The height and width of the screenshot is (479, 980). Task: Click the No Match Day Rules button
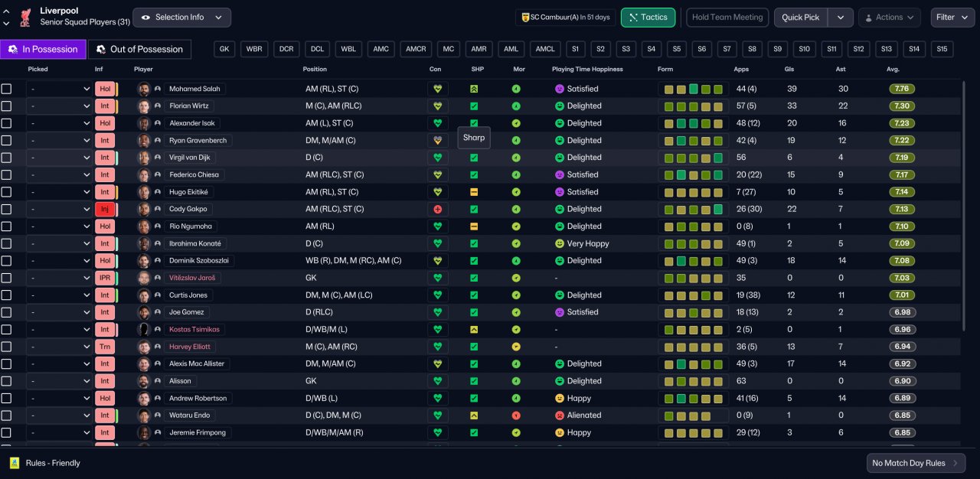[x=915, y=463]
